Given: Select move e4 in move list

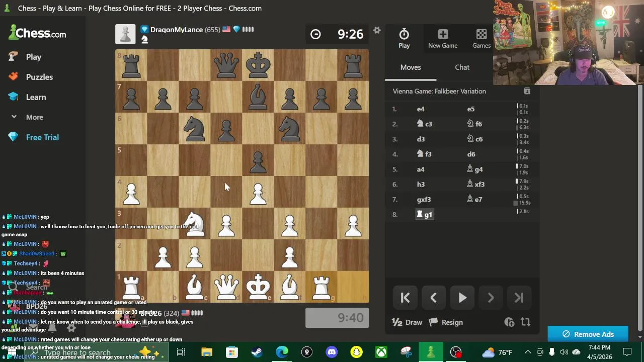Looking at the screenshot, I should click(x=421, y=109).
